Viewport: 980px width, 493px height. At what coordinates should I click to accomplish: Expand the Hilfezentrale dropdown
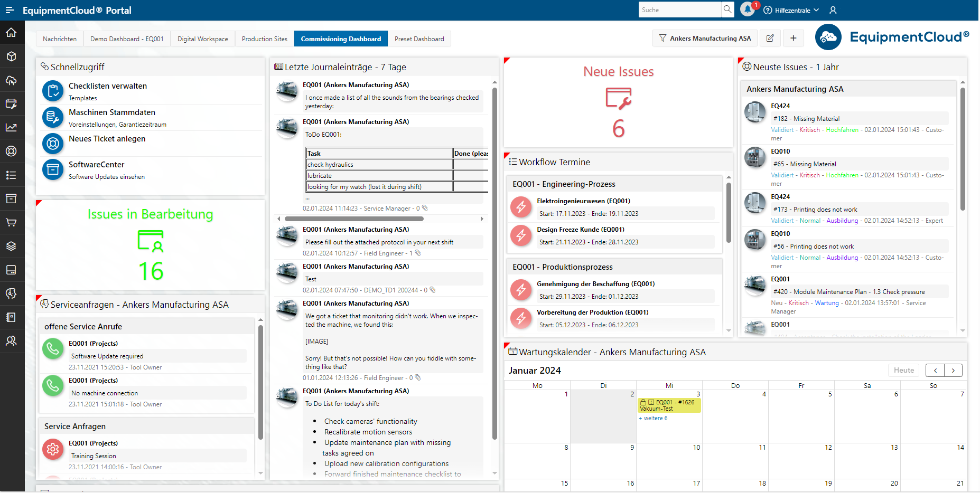[x=792, y=10]
